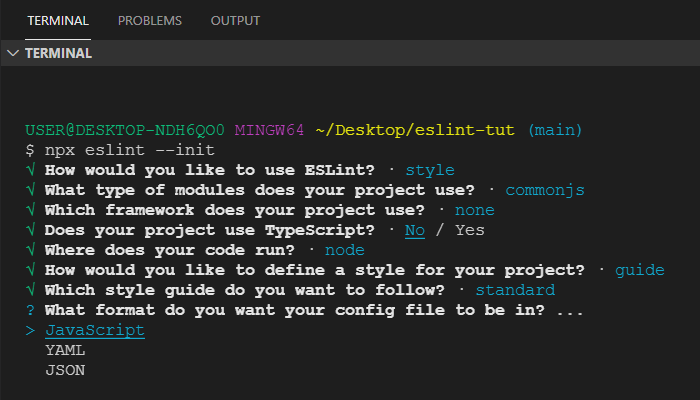
Task: Open the OUTPUT tab
Action: (235, 20)
